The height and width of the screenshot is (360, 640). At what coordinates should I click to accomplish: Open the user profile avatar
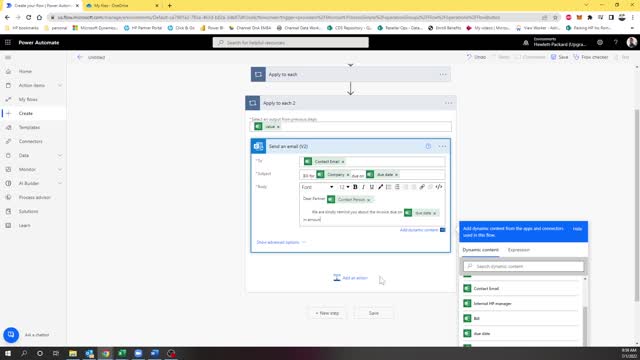click(631, 42)
